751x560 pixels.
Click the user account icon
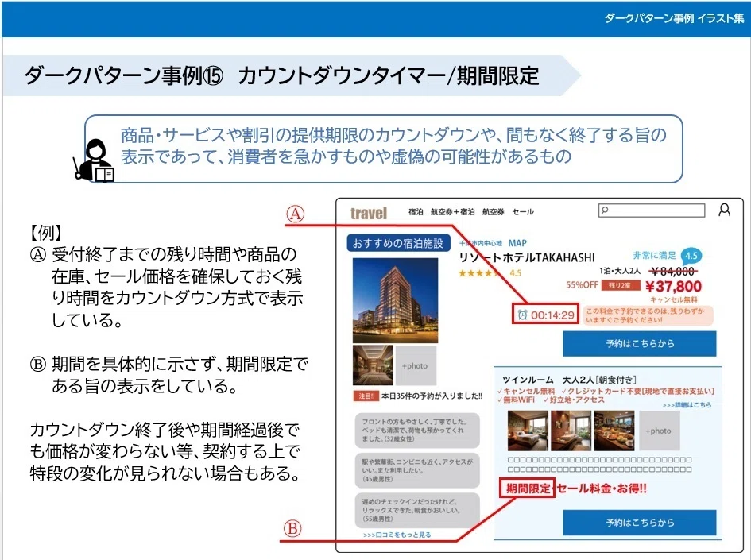[724, 210]
